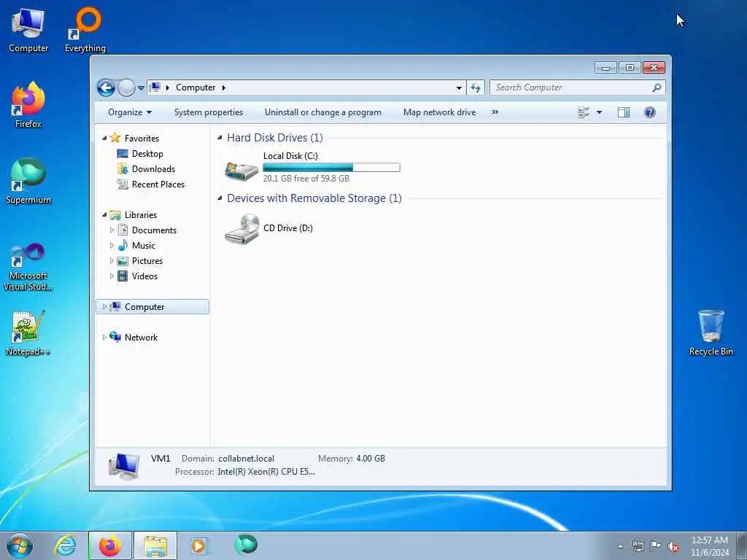Select Videos library in the sidebar
747x560 pixels.
point(144,276)
